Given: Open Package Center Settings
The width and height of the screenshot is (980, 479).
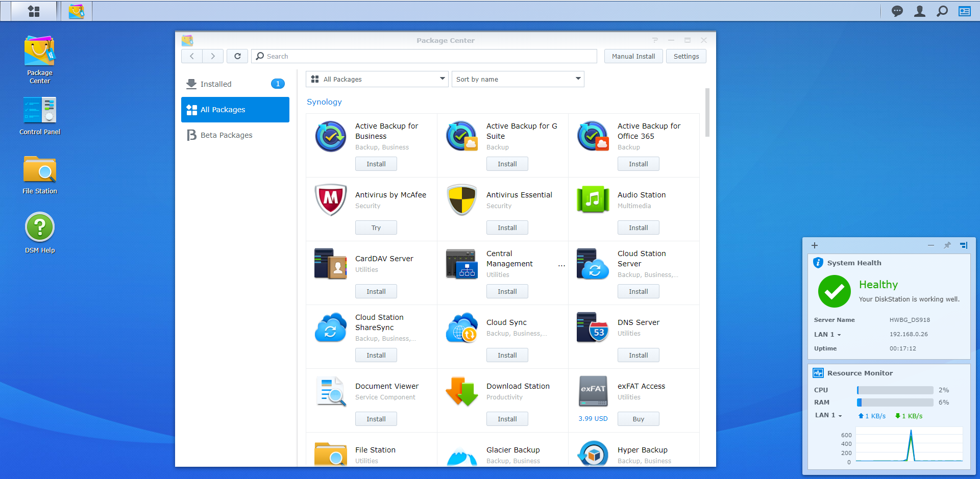Looking at the screenshot, I should (x=687, y=56).
